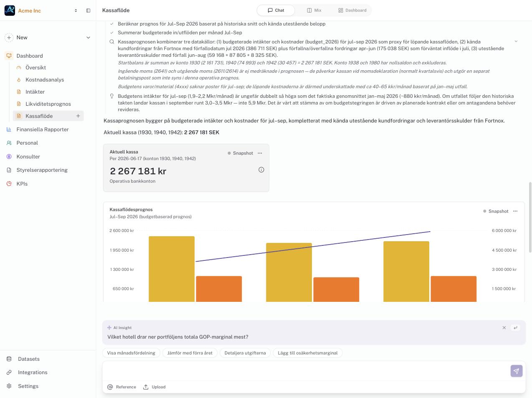Switch to the Dashboard view tab

pos(352,10)
